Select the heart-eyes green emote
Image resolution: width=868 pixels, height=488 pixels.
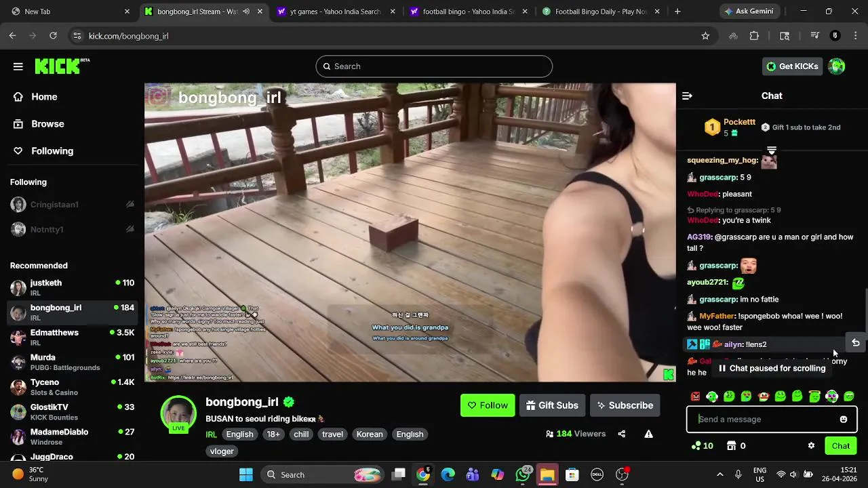click(x=747, y=396)
